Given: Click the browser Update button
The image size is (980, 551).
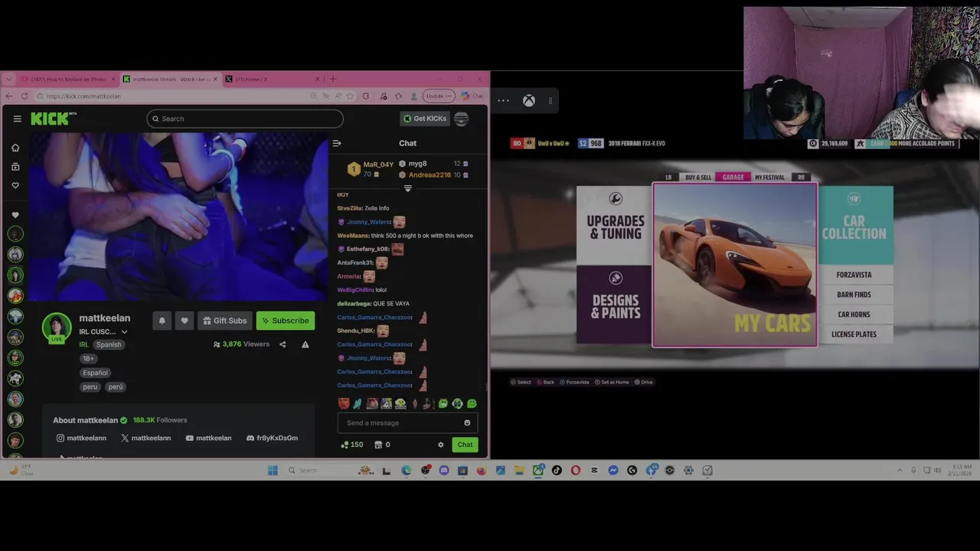Looking at the screenshot, I should coord(437,96).
